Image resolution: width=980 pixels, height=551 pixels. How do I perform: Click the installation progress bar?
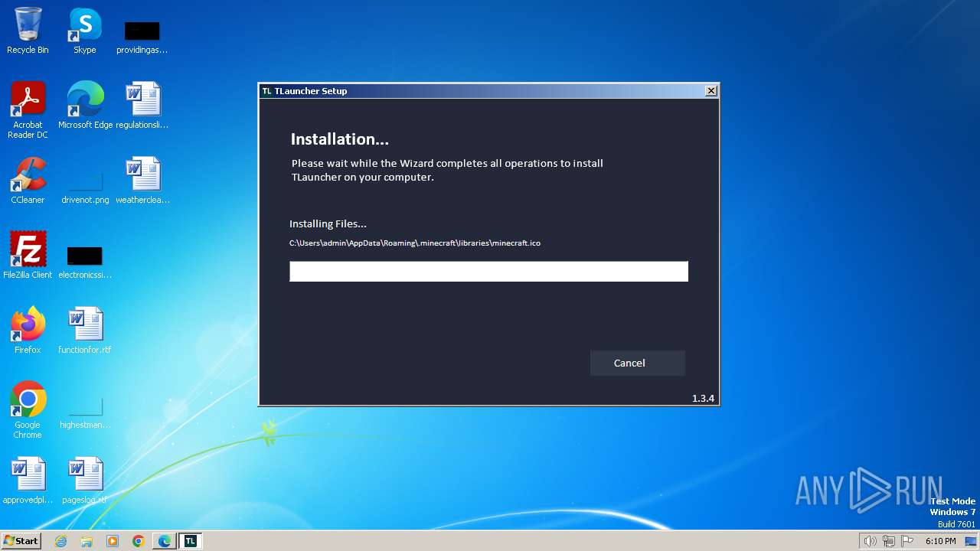point(488,271)
